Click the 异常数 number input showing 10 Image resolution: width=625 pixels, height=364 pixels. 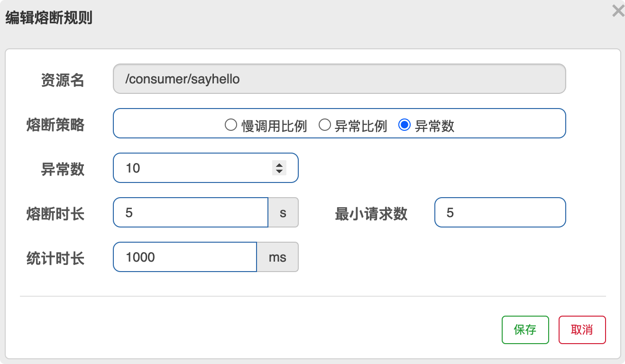coord(190,168)
